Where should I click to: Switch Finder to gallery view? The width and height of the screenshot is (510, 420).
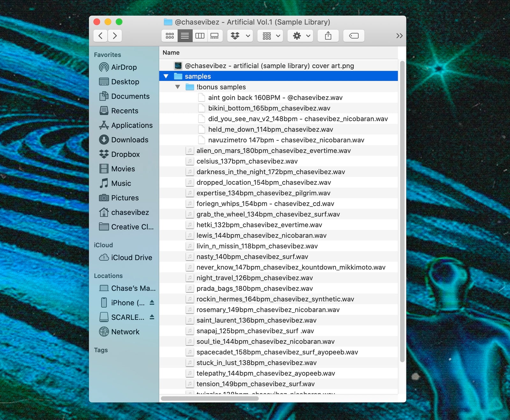click(215, 36)
